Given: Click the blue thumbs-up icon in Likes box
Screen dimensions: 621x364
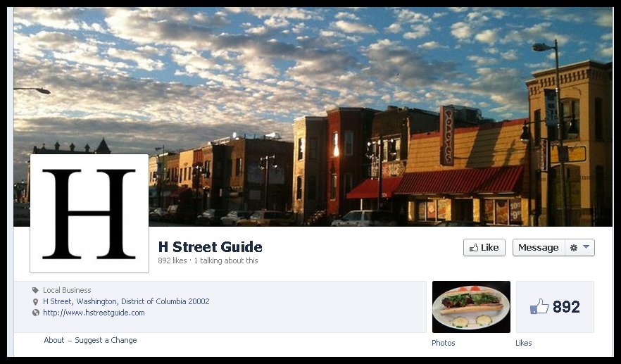Looking at the screenshot, I should [539, 306].
